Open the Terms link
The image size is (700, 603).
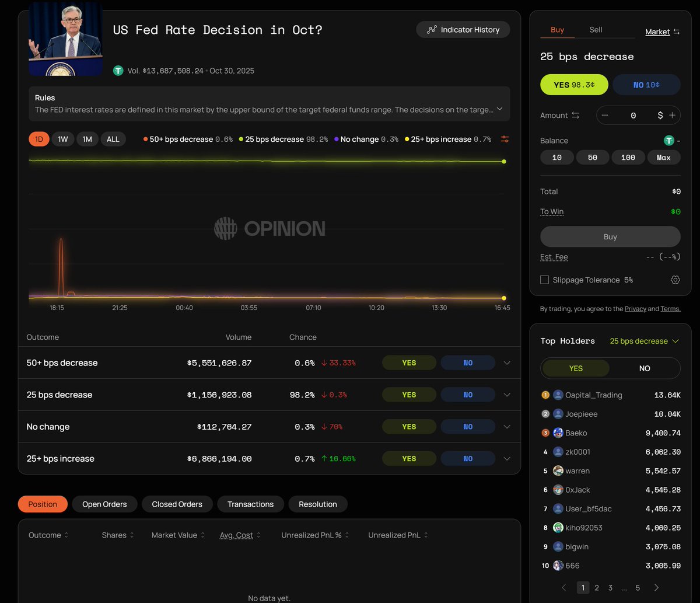click(x=670, y=309)
